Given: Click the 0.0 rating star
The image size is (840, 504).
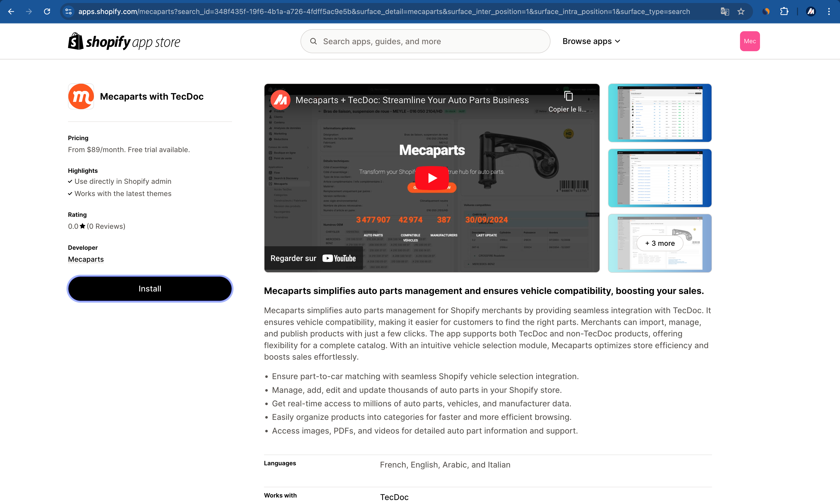Looking at the screenshot, I should click(82, 226).
